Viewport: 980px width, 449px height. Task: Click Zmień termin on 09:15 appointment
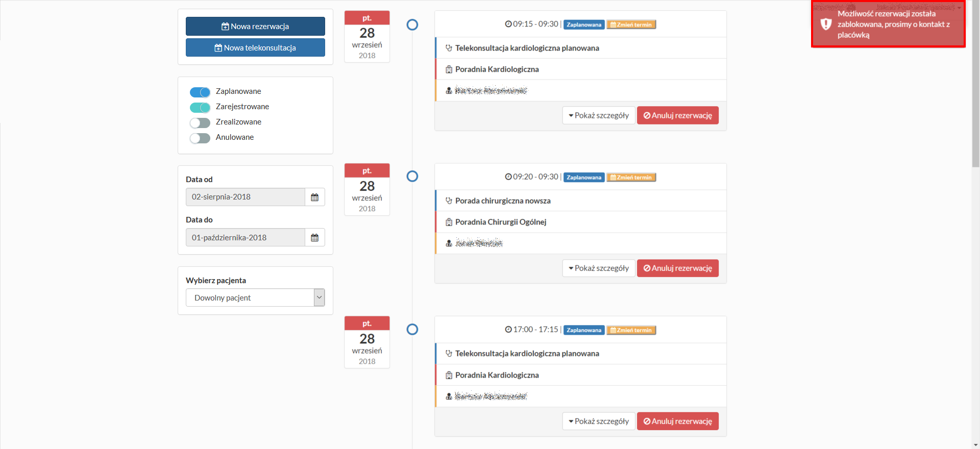(x=631, y=24)
